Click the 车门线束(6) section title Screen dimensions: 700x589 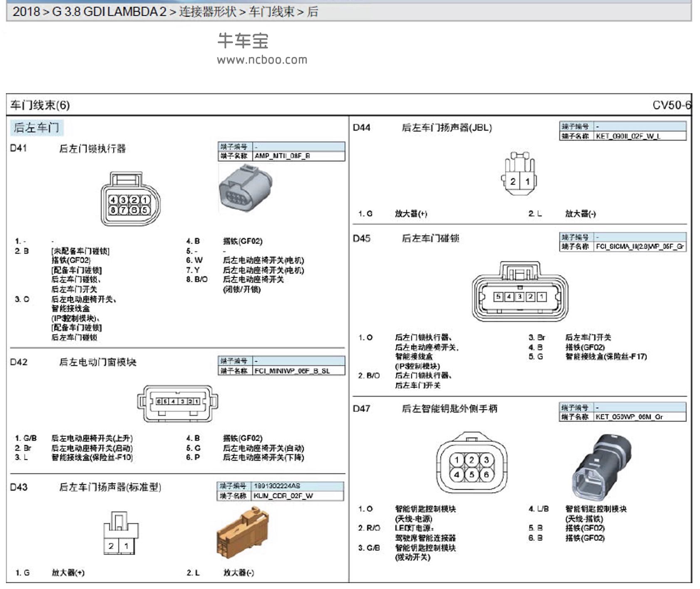point(40,105)
